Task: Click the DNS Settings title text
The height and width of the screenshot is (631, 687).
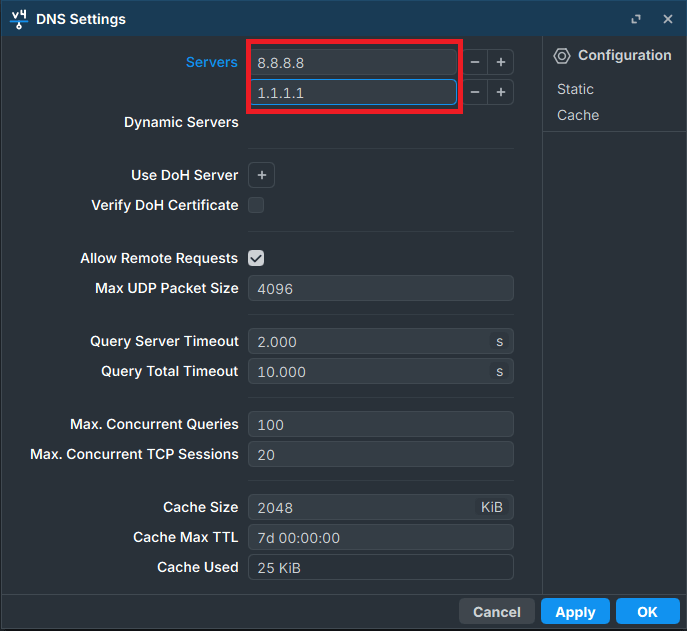Action: click(x=81, y=19)
